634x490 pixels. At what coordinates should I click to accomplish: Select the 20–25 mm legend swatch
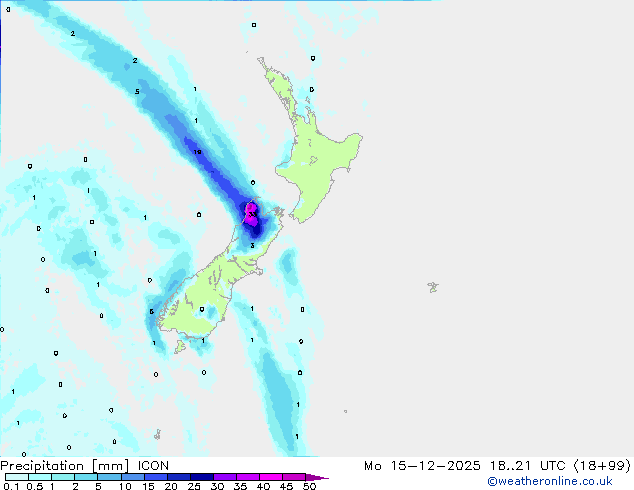(178, 477)
